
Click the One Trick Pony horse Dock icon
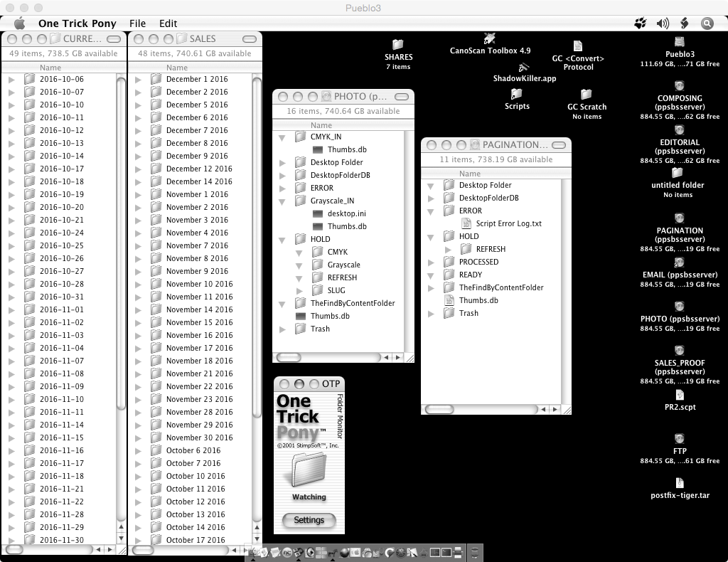tap(333, 553)
